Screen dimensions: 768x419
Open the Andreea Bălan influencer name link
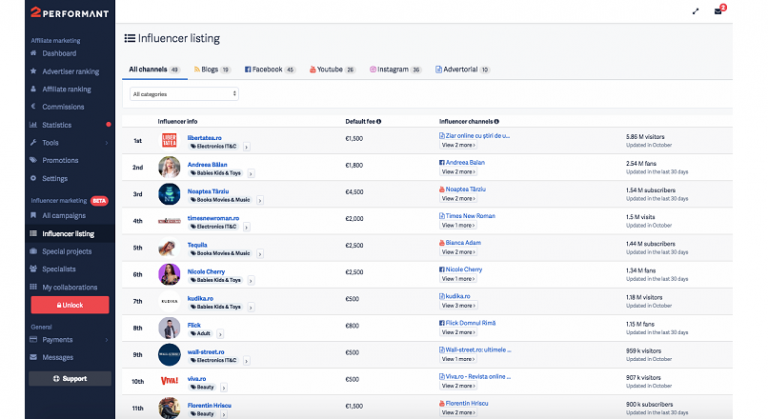(x=207, y=165)
